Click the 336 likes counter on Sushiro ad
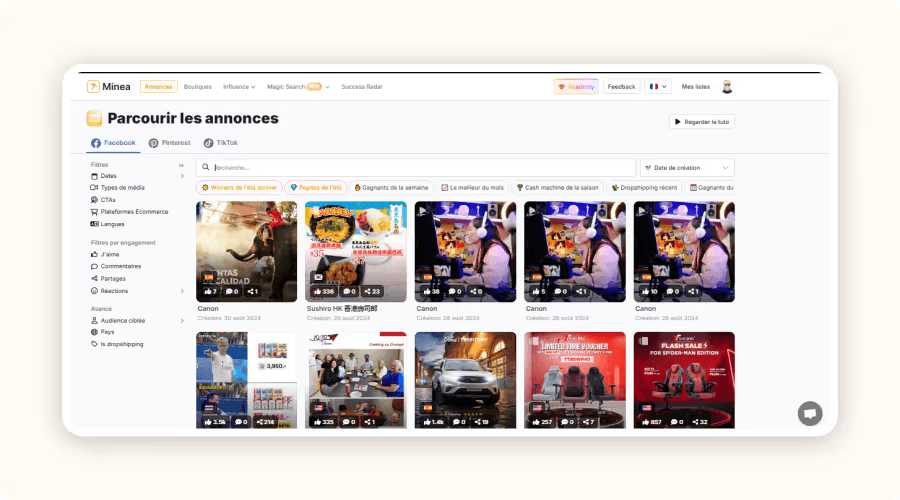The width and height of the screenshot is (900, 500). coord(324,292)
